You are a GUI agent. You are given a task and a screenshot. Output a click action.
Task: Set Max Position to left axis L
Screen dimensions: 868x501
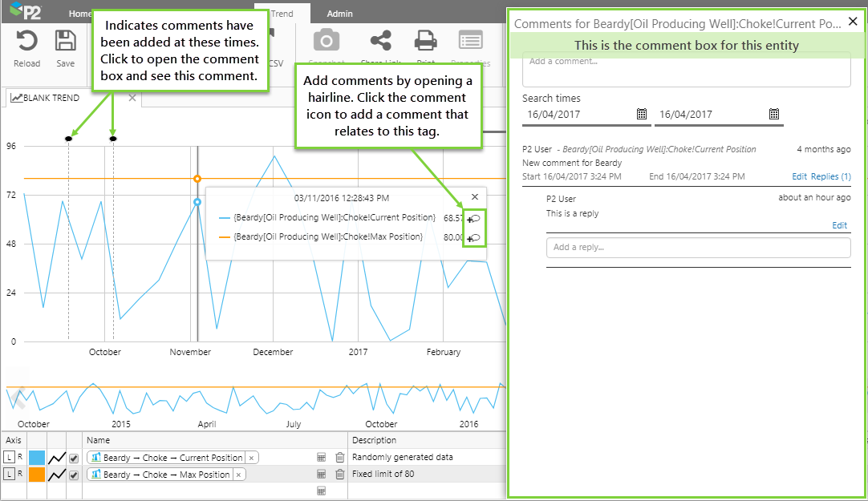click(x=9, y=474)
